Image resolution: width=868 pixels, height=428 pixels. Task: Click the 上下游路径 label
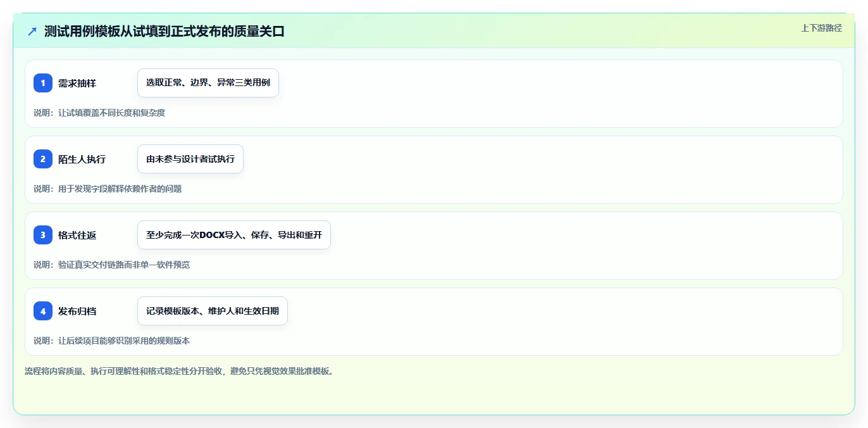tap(821, 28)
